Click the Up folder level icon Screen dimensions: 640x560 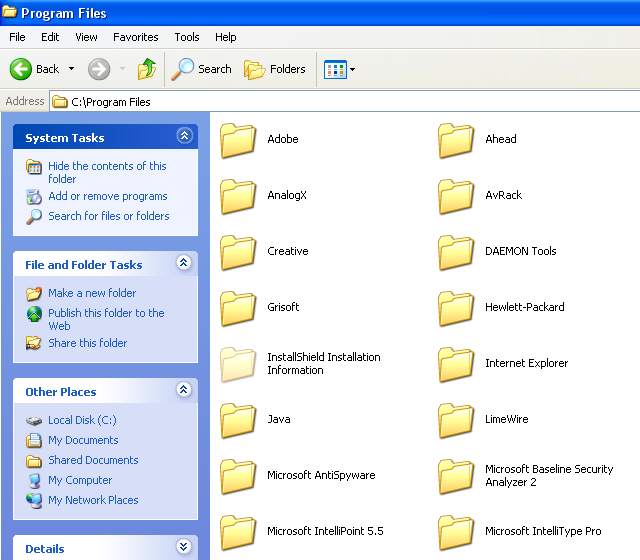[x=147, y=69]
